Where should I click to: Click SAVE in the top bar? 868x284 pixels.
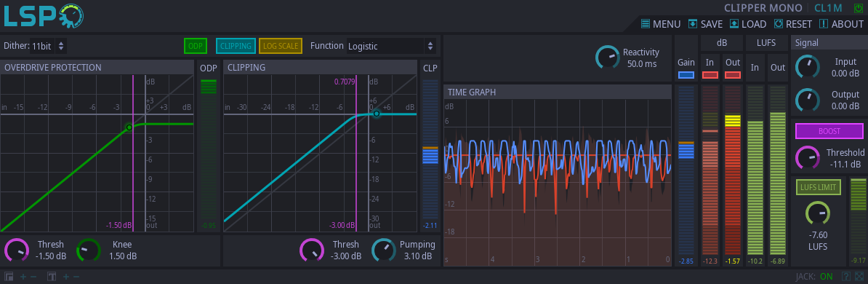[x=705, y=24]
